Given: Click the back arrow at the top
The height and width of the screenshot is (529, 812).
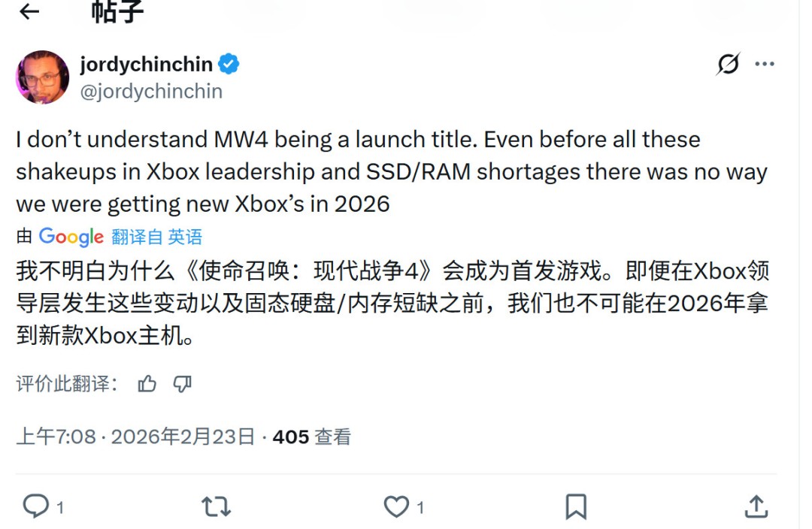Looking at the screenshot, I should [28, 12].
